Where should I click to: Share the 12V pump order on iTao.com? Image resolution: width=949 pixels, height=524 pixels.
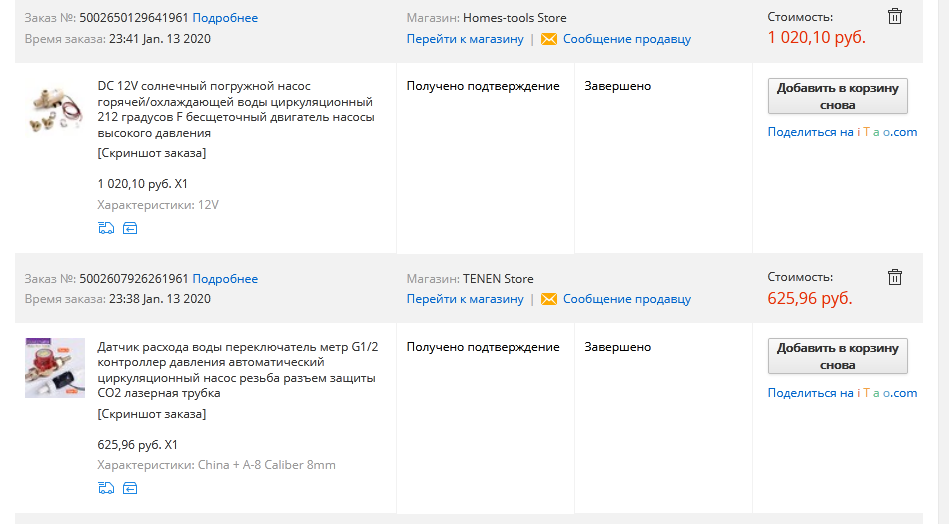coord(842,132)
